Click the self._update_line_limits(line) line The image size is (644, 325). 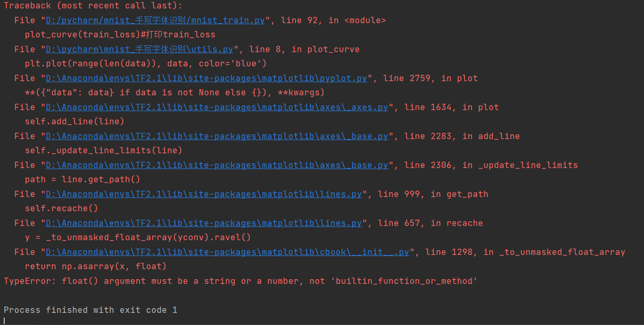(x=103, y=151)
